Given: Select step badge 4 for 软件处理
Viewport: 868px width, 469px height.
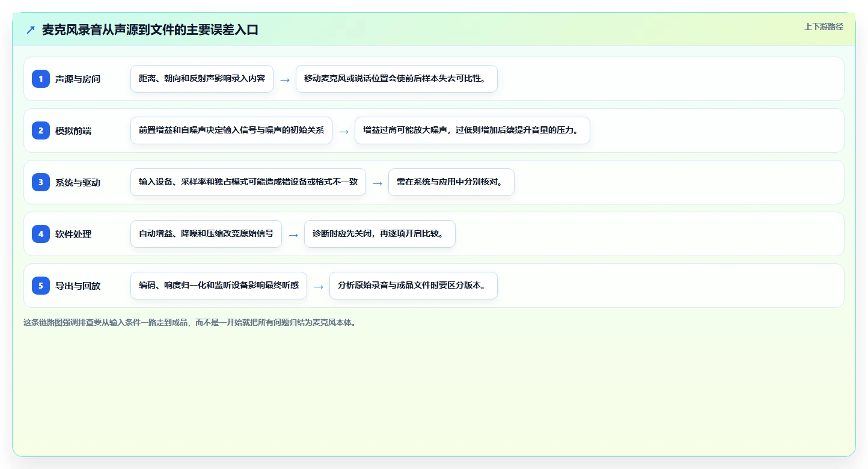Looking at the screenshot, I should (x=41, y=234).
